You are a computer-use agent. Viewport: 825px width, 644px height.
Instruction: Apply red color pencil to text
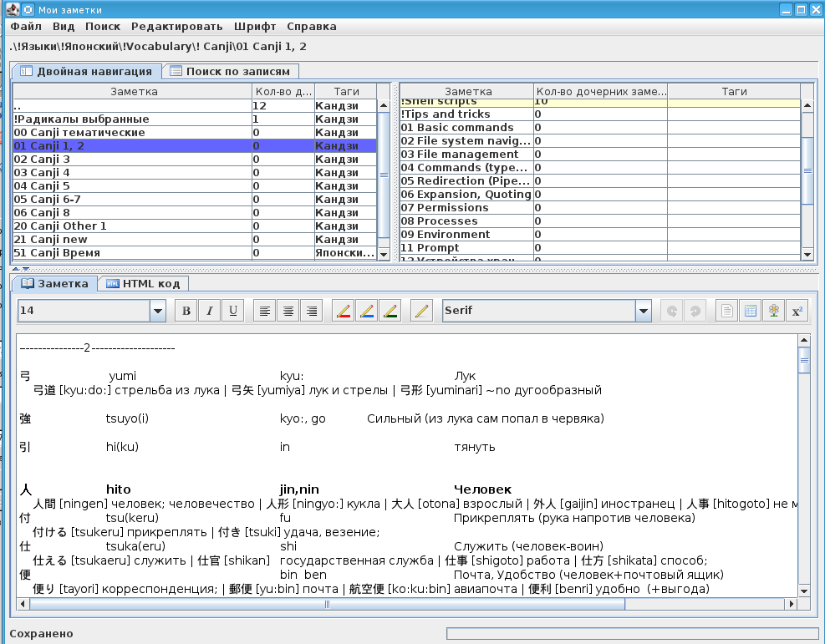343,311
